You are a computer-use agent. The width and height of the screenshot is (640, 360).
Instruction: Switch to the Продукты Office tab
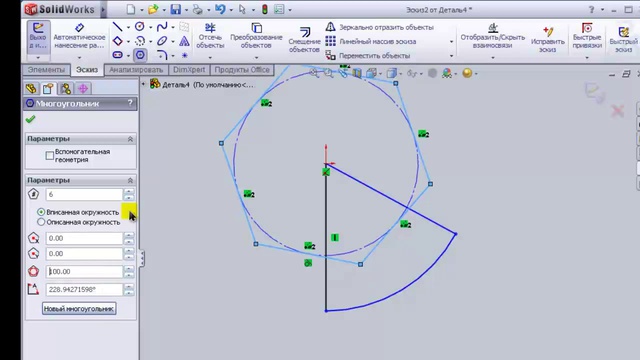[x=242, y=70]
